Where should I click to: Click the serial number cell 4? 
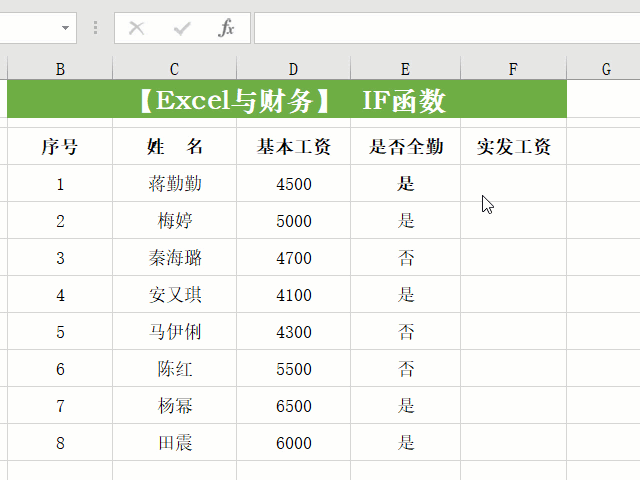coord(60,295)
